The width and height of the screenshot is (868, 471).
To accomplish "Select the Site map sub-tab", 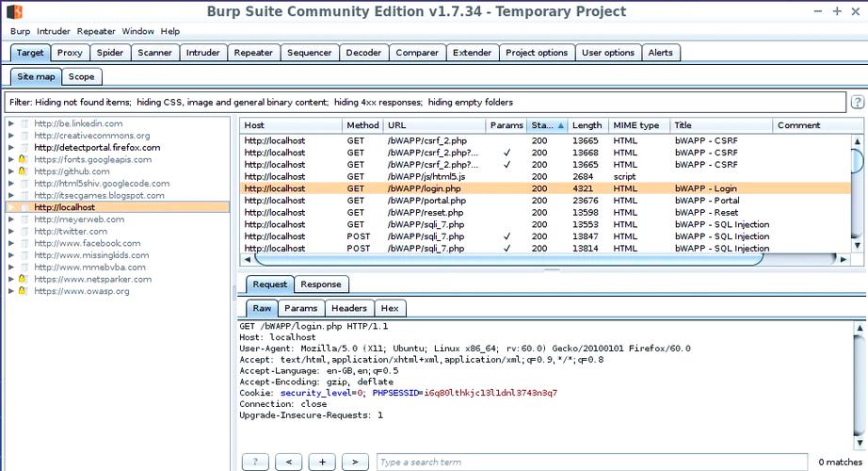I will (36, 76).
